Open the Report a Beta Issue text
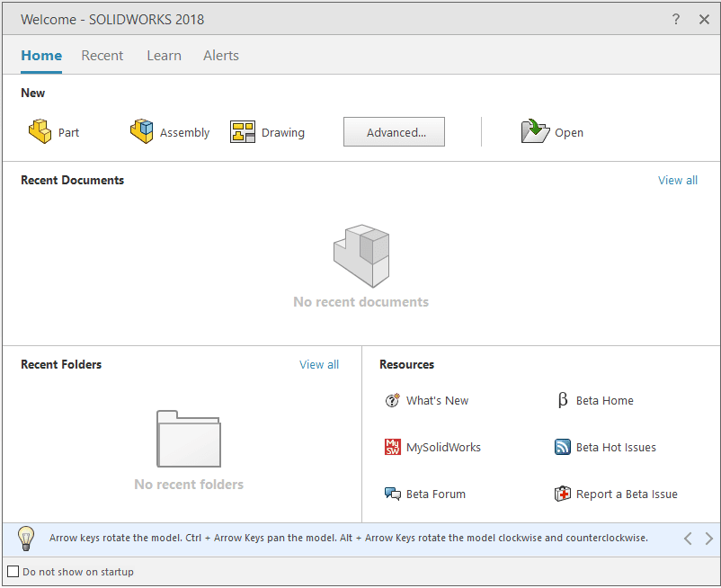The image size is (721, 588). tap(627, 494)
